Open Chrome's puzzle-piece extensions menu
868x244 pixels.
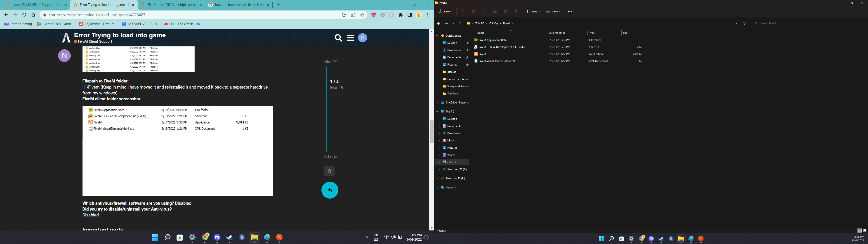[x=401, y=15]
